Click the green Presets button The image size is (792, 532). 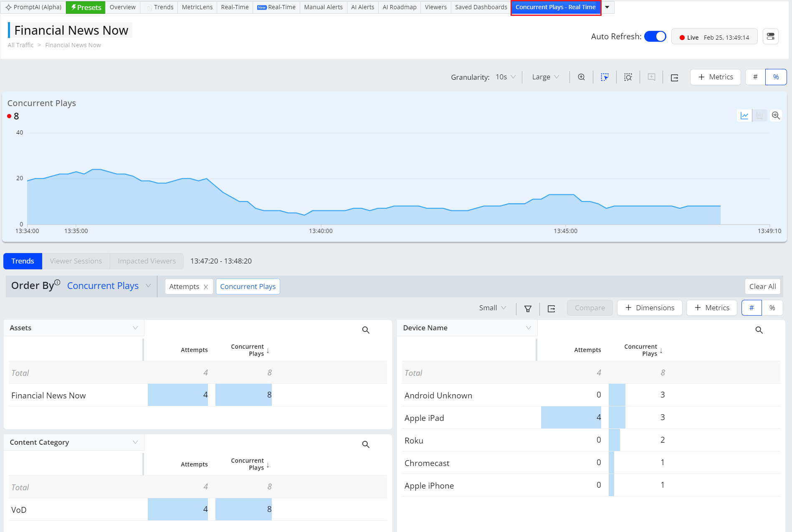[x=86, y=7]
